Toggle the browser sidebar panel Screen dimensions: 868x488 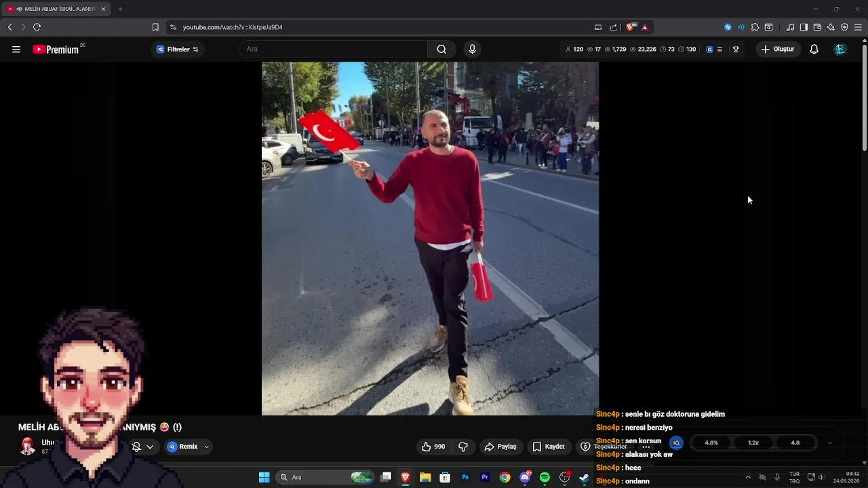tap(804, 27)
